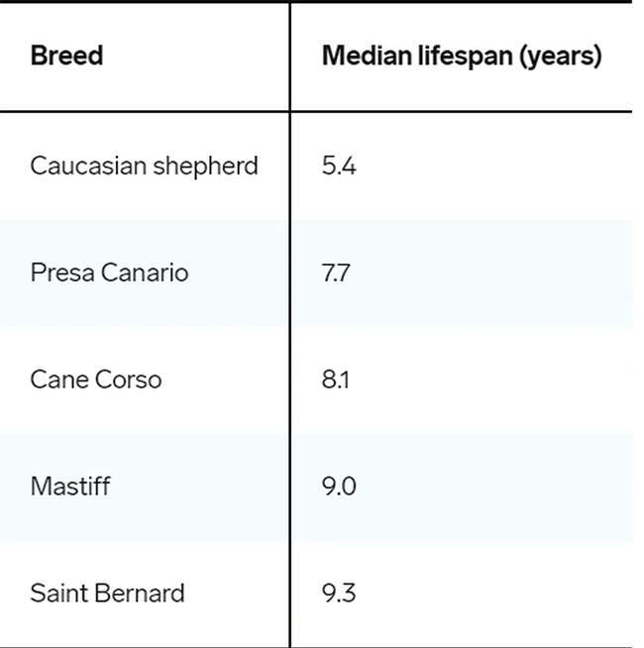Click the word Caucasian in the first row
The height and width of the screenshot is (648, 644).
click(x=85, y=165)
